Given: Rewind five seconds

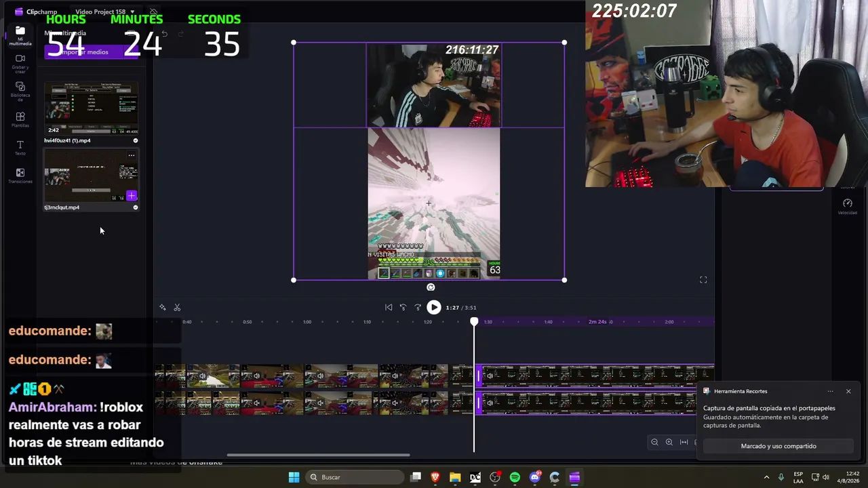Looking at the screenshot, I should [x=403, y=308].
